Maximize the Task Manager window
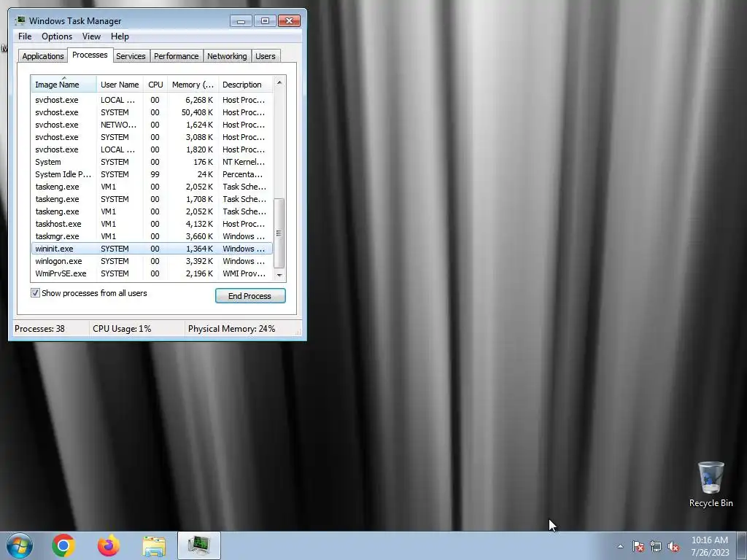Image resolution: width=747 pixels, height=560 pixels. [265, 21]
